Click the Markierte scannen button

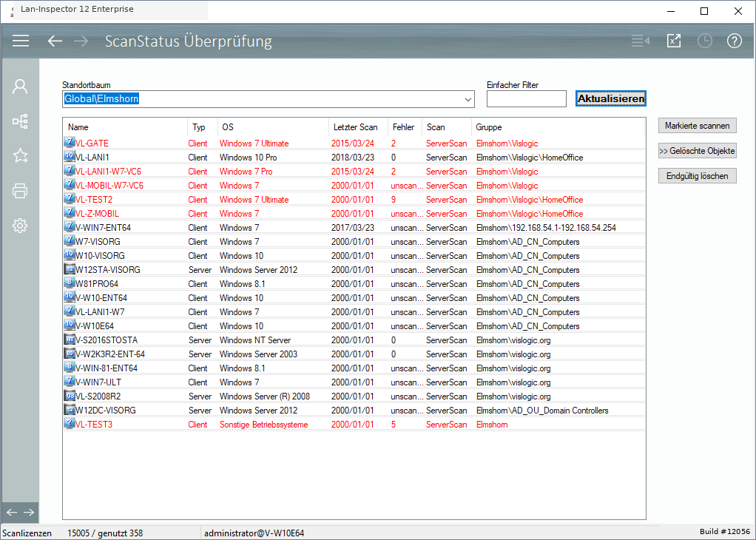coord(697,126)
